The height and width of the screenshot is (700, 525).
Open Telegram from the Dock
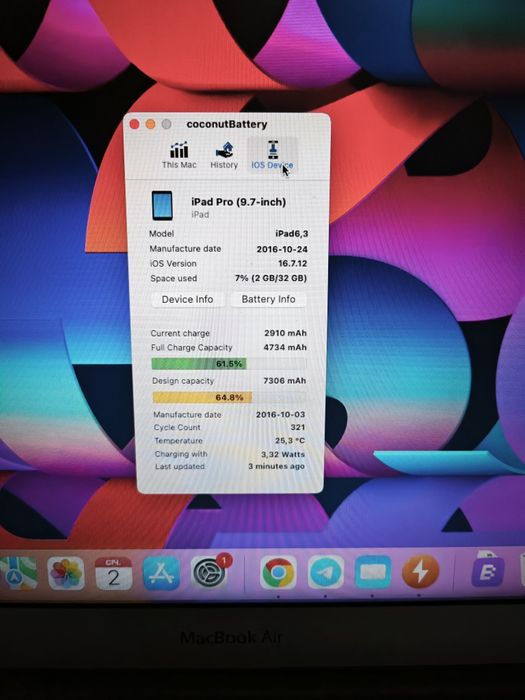pos(325,572)
